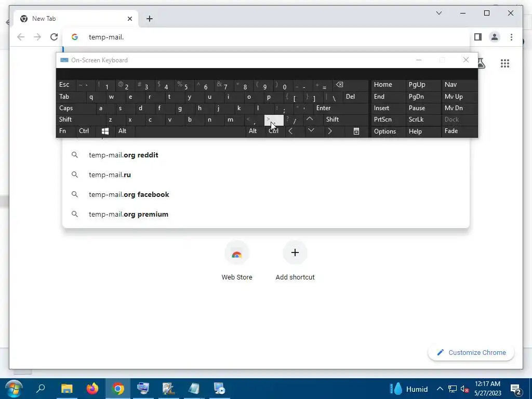Open the Humid weather widget
Viewport: 532px width, 399px height.
(408, 389)
